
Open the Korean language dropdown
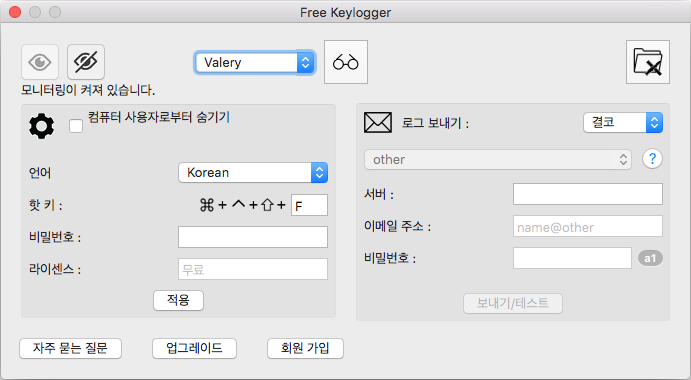(253, 172)
